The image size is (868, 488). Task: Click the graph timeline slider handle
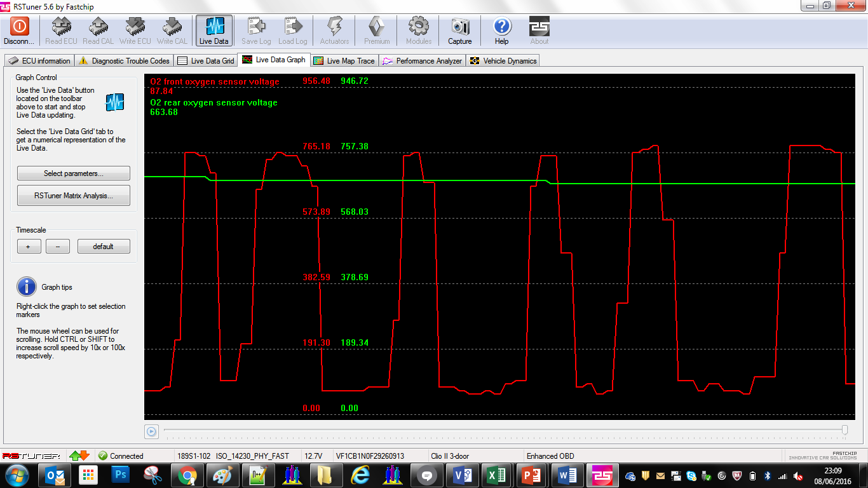[844, 430]
